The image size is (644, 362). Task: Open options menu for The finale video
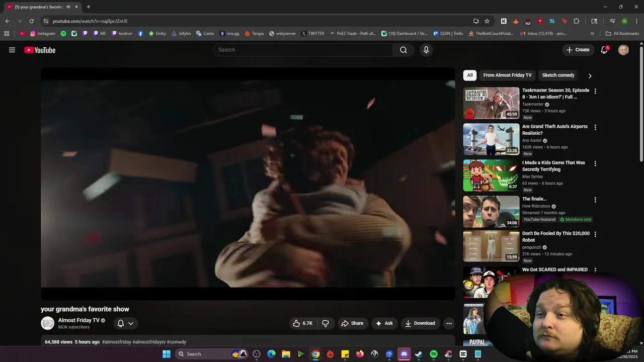pos(595,200)
